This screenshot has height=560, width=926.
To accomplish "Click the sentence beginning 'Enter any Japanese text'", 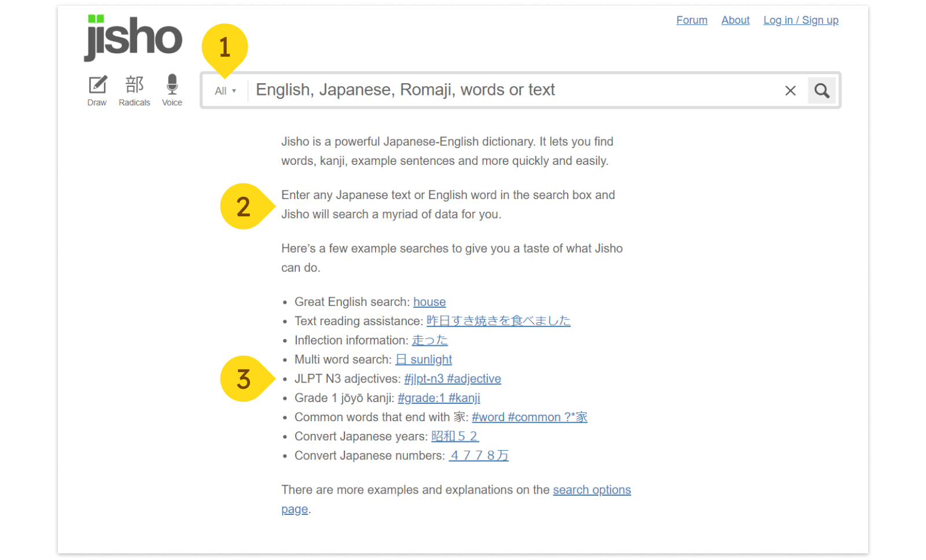I will click(448, 204).
